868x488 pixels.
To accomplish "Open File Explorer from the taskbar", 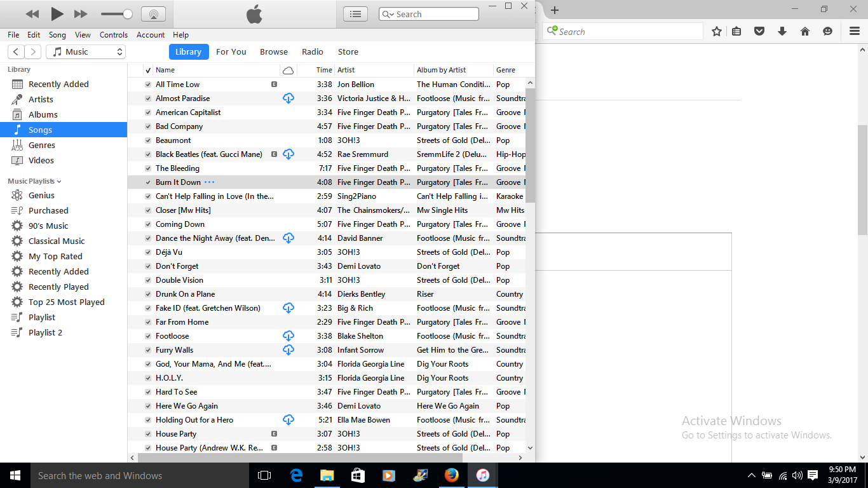I will point(327,475).
